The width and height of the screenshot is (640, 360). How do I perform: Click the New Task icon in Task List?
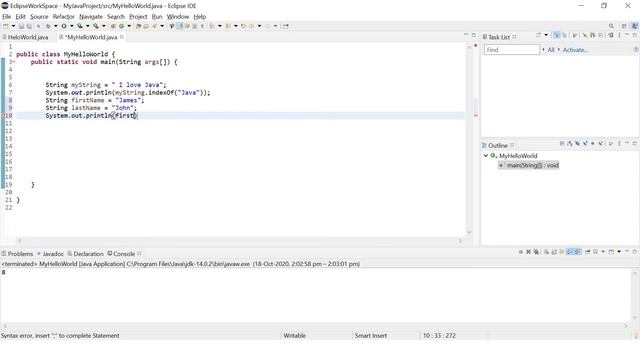[538, 36]
